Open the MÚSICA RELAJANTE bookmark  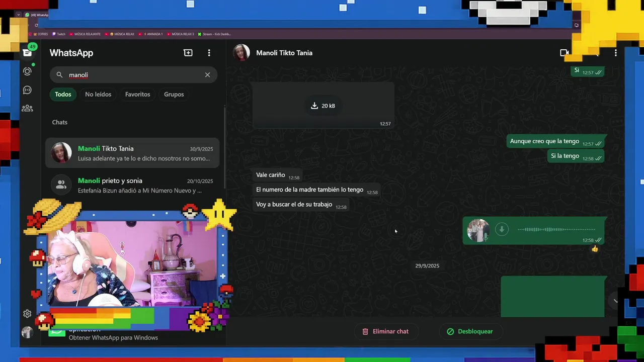click(x=85, y=34)
